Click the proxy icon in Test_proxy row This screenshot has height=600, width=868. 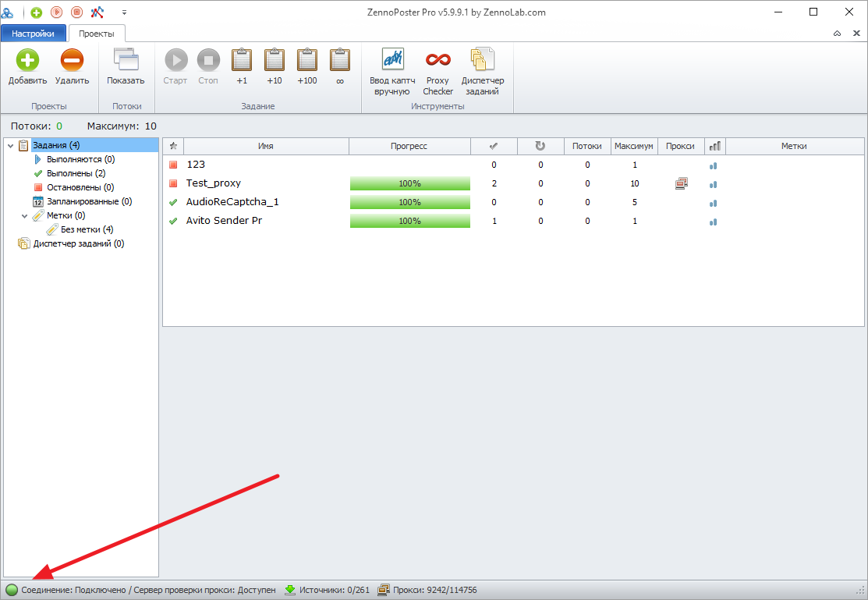(x=682, y=183)
